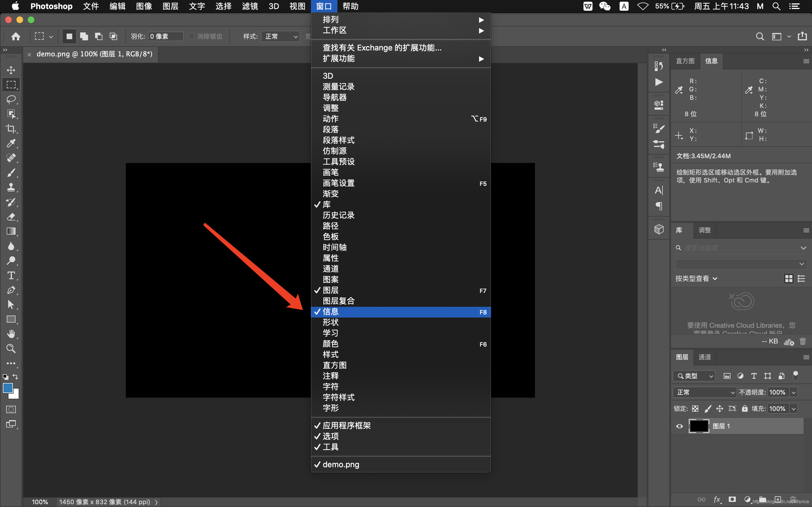
Task: Select the Move tool
Action: [x=11, y=70]
